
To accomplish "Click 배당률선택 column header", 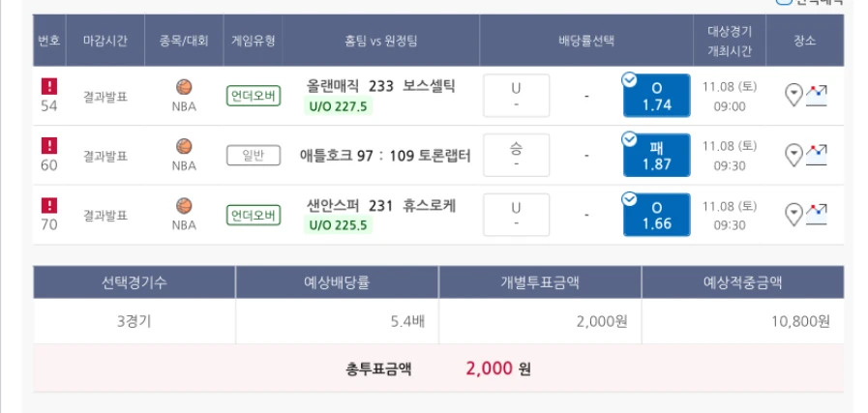I will coord(586,41).
